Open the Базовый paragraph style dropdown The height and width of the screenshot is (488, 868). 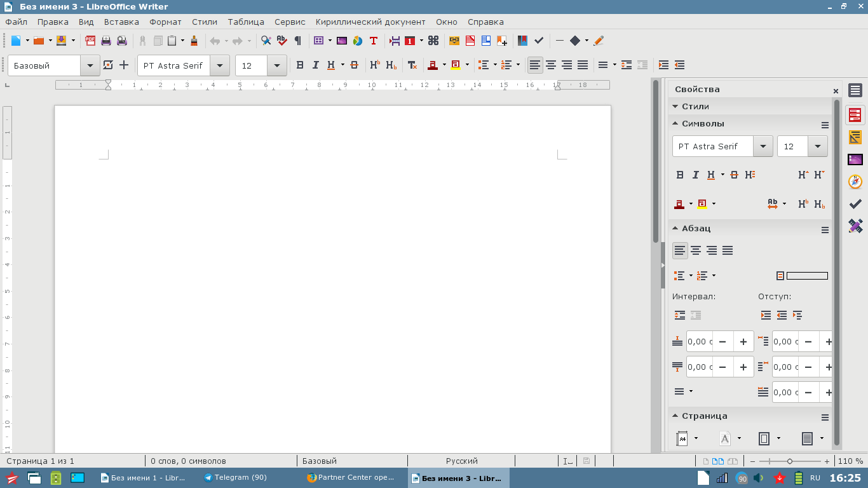[x=90, y=65]
